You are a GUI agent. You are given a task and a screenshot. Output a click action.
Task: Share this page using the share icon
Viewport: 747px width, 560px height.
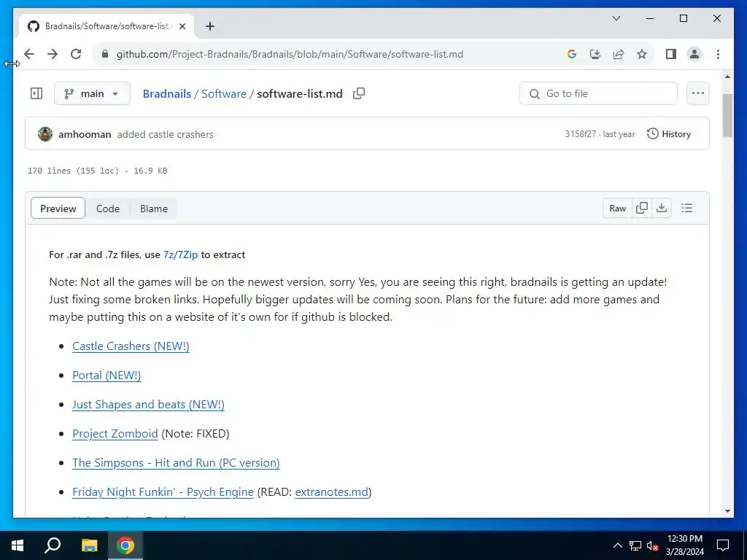[x=619, y=54]
